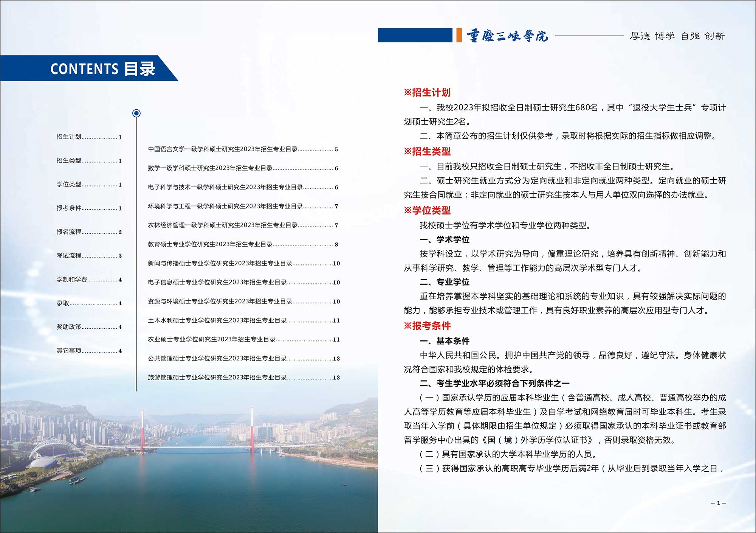Image resolution: width=756 pixels, height=533 pixels.
Task: Click the motto 厚德 博学 自强 创新
Action: 677,36
